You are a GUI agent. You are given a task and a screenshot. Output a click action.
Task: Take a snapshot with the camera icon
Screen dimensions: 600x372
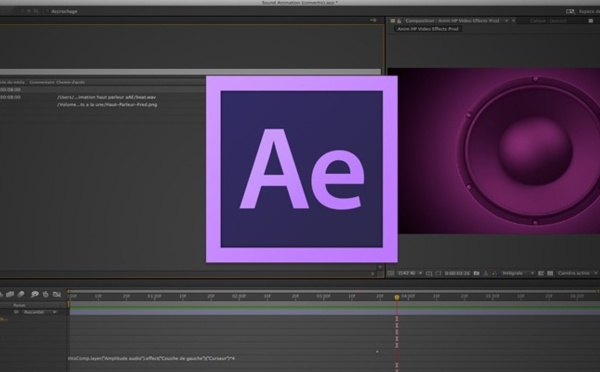(476, 273)
